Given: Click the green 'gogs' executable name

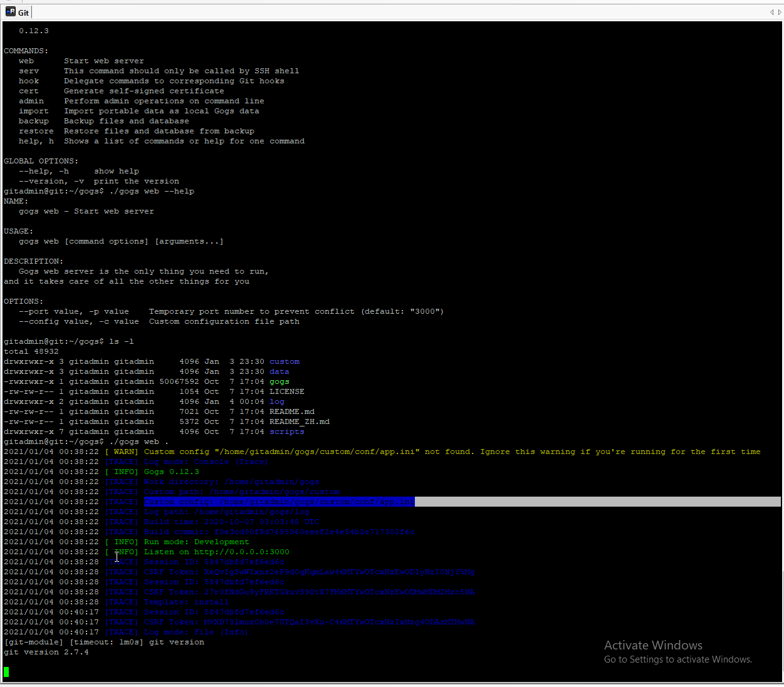Looking at the screenshot, I should (280, 381).
